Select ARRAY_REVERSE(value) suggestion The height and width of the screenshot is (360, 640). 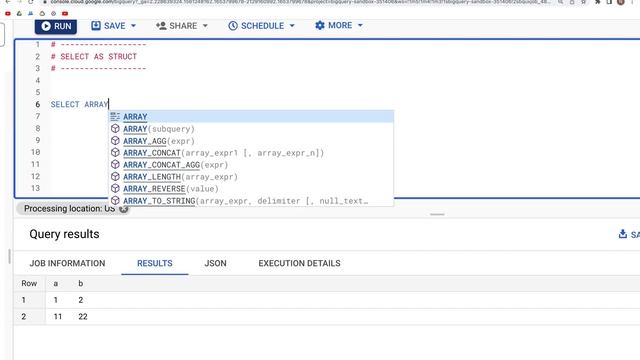click(x=251, y=189)
